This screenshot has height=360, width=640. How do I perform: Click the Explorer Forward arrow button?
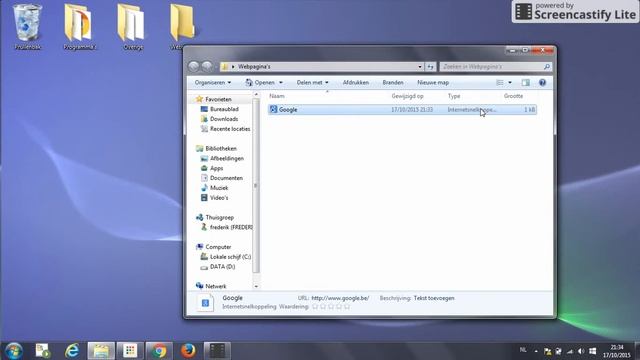point(207,66)
